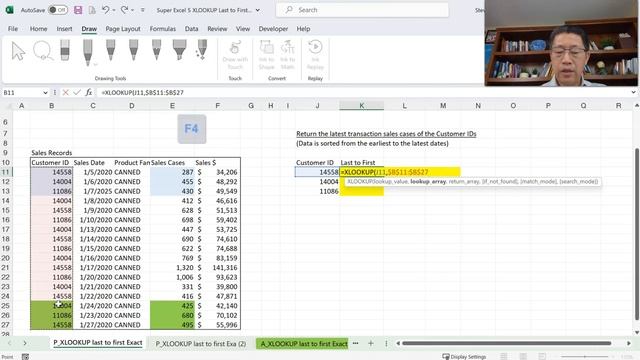Select the first black pen tool
Viewport: 640px width, 360px height.
[x=87, y=52]
